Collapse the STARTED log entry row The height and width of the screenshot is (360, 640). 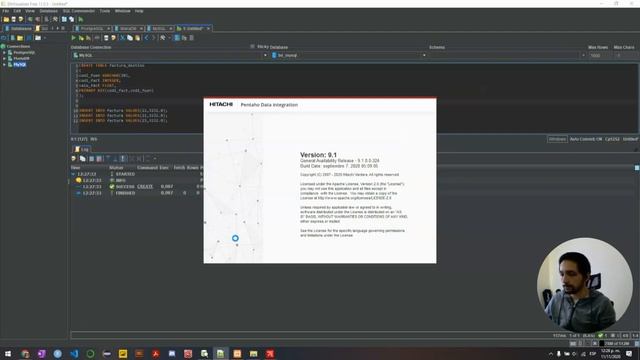click(73, 174)
